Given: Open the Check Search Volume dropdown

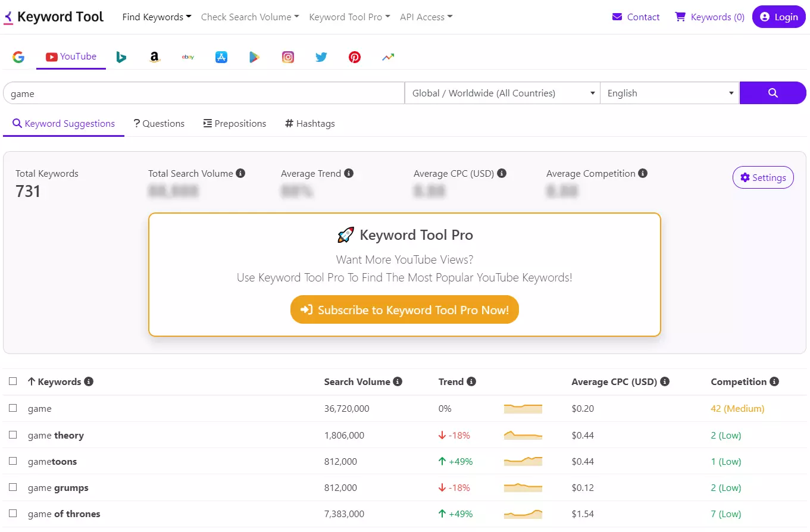Looking at the screenshot, I should coord(250,17).
